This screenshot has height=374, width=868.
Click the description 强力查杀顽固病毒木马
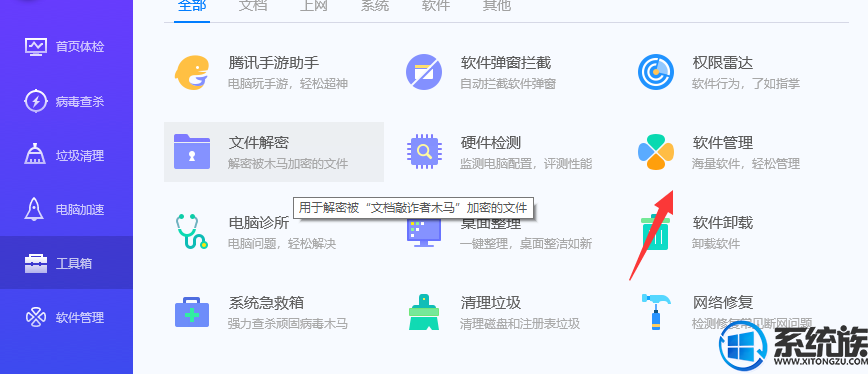[288, 324]
